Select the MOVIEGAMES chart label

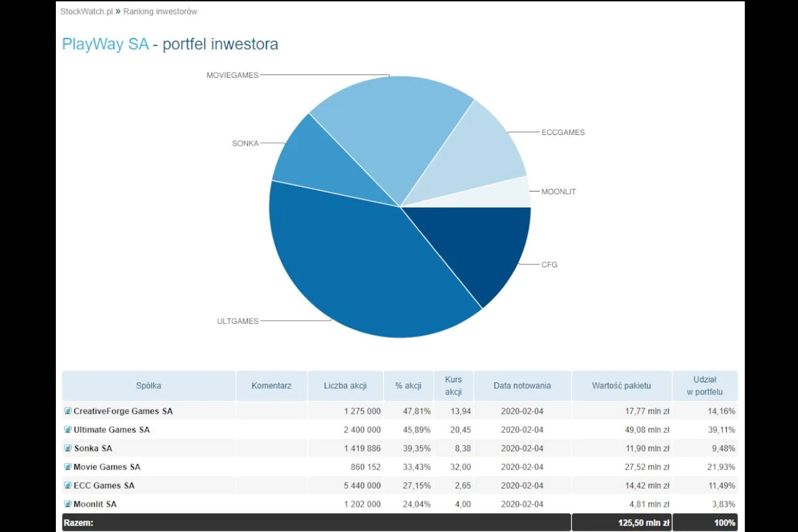click(x=232, y=75)
